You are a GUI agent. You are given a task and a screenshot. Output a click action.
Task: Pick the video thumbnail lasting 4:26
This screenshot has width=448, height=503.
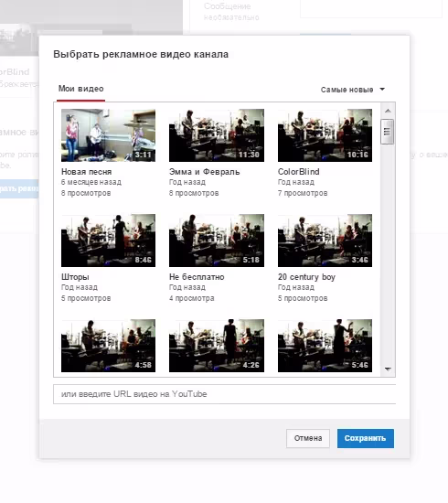(x=217, y=346)
